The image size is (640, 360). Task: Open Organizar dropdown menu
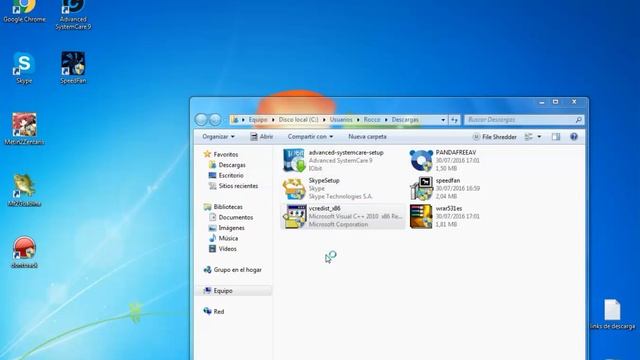point(218,137)
